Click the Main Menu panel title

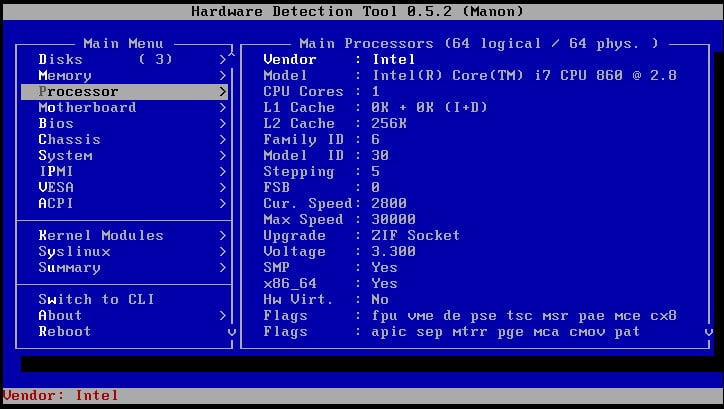coord(123,43)
